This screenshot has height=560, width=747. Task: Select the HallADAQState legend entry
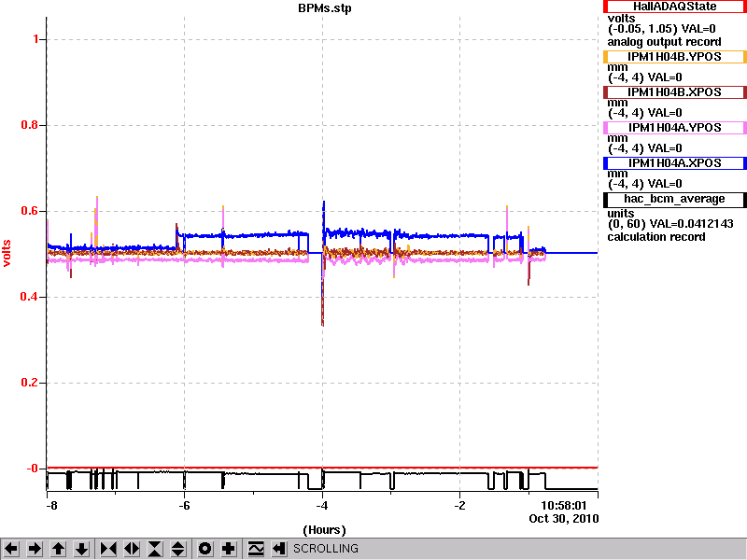click(674, 7)
